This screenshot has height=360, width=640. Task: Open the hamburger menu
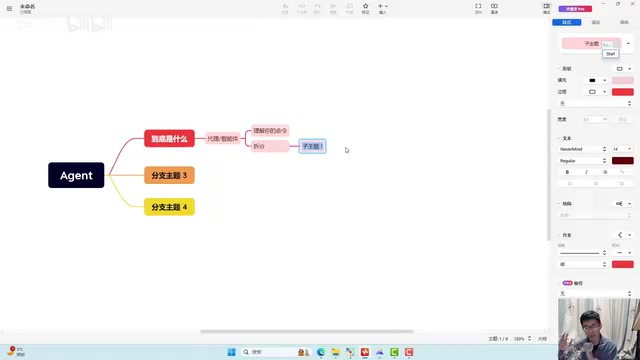pos(9,8)
